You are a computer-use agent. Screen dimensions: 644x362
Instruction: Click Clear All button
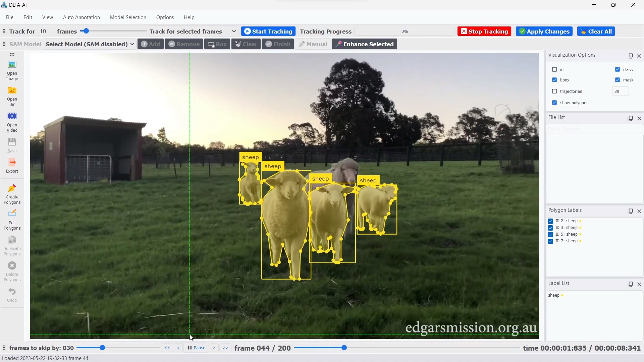[596, 31]
